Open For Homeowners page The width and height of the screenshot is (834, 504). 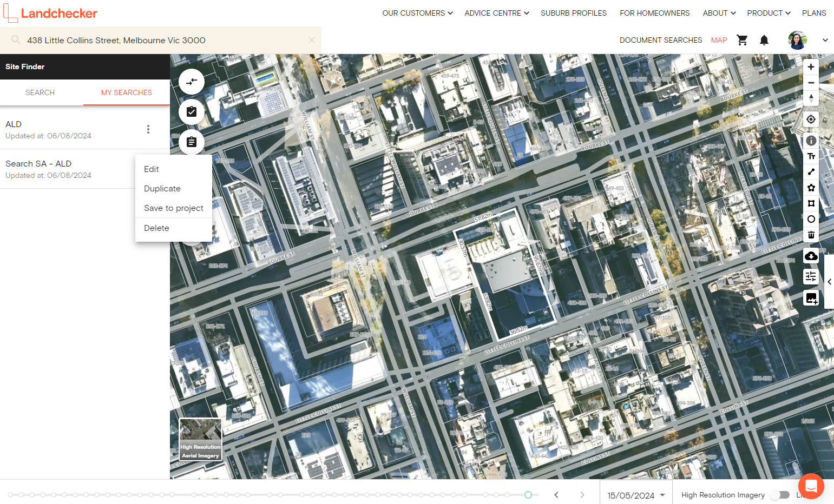click(655, 13)
